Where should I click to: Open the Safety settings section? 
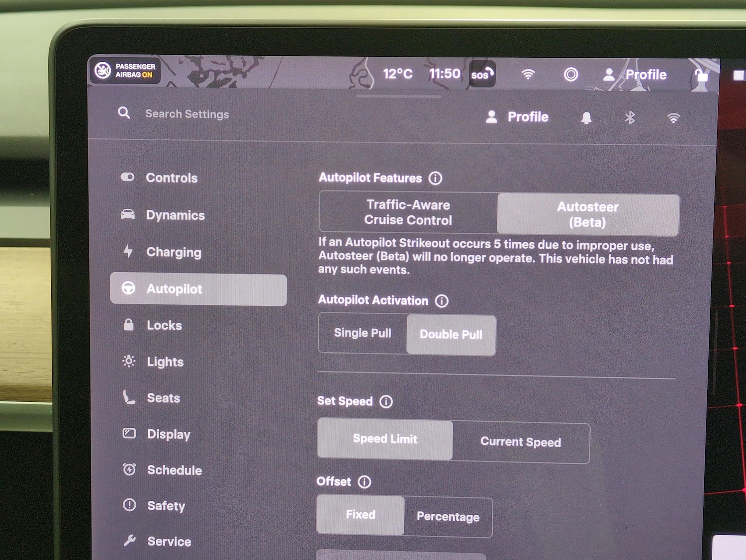coord(166,506)
